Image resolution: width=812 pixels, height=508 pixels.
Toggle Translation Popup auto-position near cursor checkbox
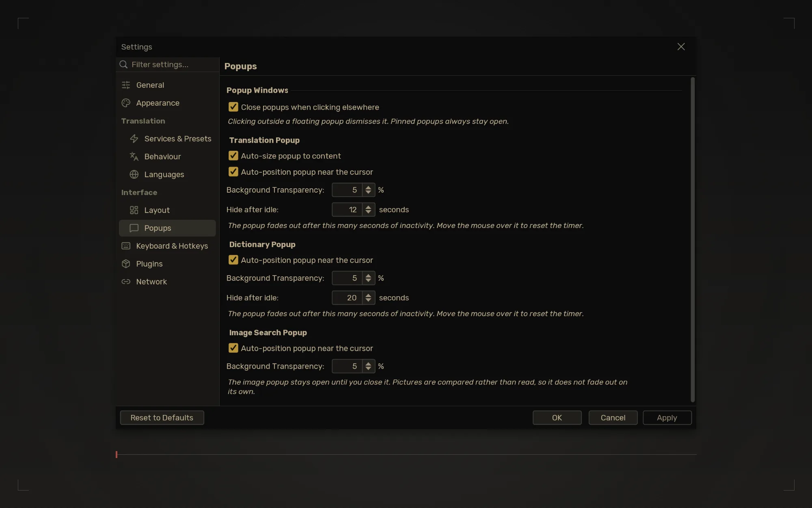click(233, 172)
